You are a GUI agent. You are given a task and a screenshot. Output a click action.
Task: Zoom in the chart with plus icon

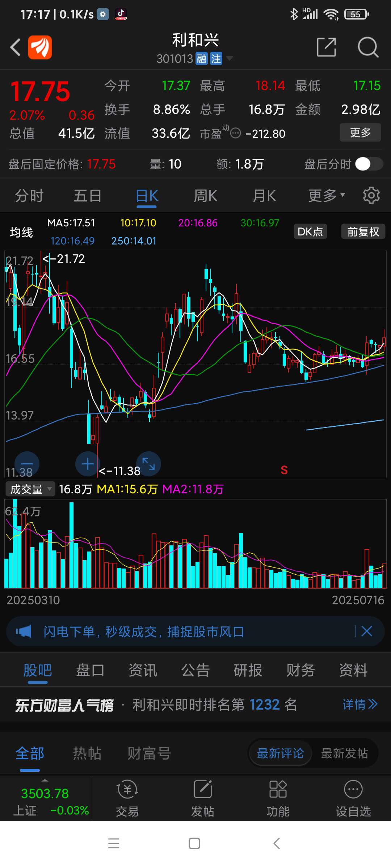click(x=88, y=464)
